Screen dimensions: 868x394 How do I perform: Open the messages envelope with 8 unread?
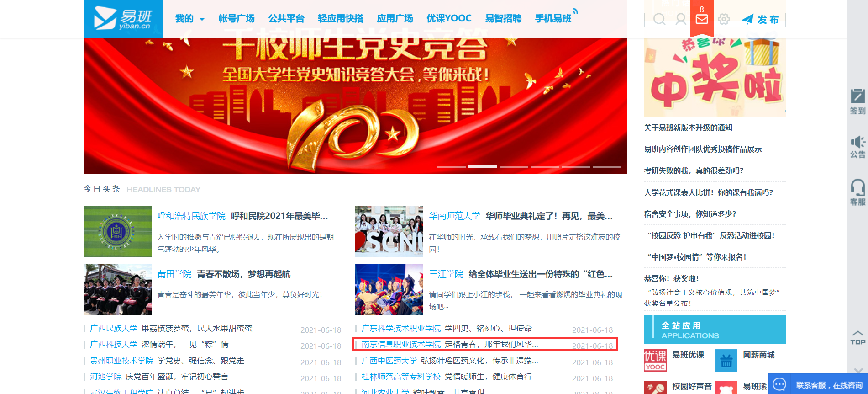click(702, 19)
